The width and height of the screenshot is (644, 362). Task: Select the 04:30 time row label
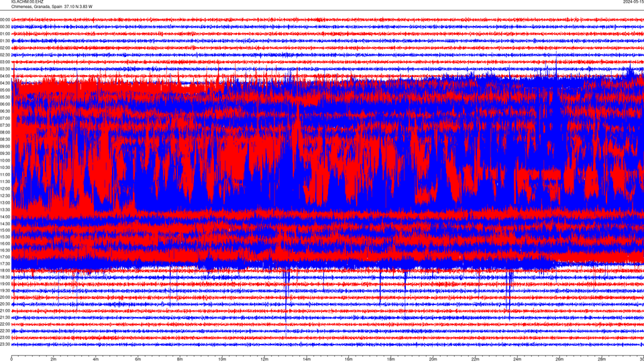pyautogui.click(x=5, y=83)
